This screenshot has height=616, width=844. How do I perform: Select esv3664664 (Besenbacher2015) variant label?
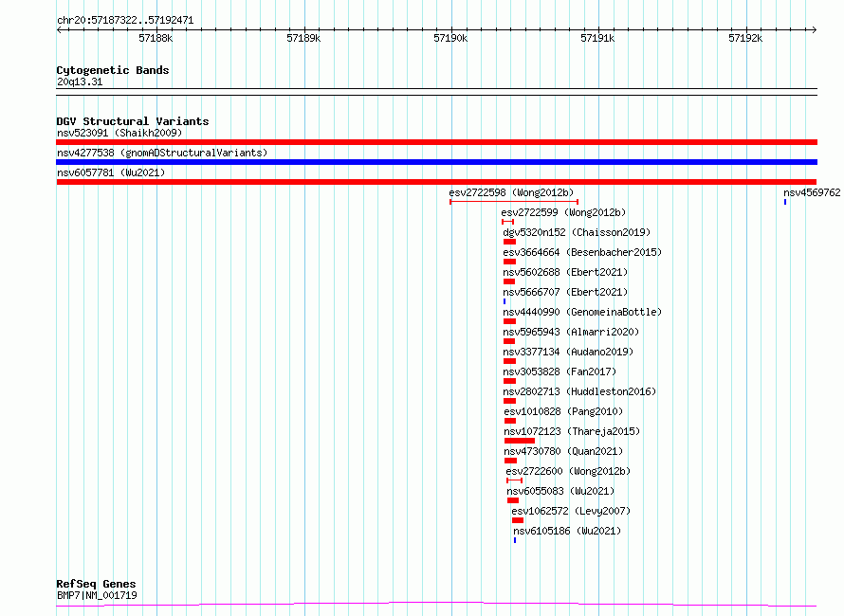[x=582, y=252]
